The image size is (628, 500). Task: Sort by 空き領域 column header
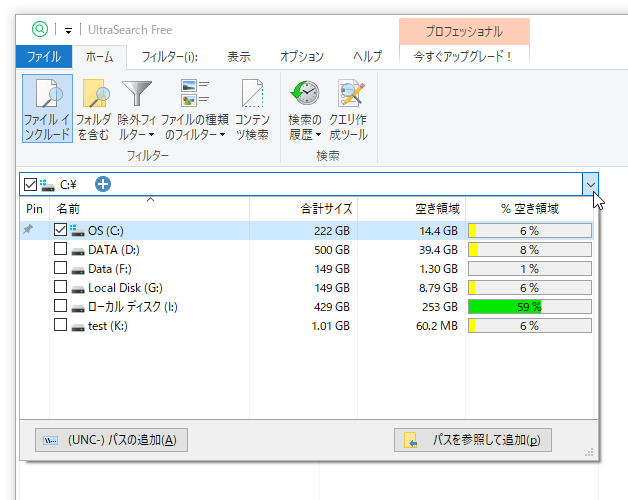[412, 209]
